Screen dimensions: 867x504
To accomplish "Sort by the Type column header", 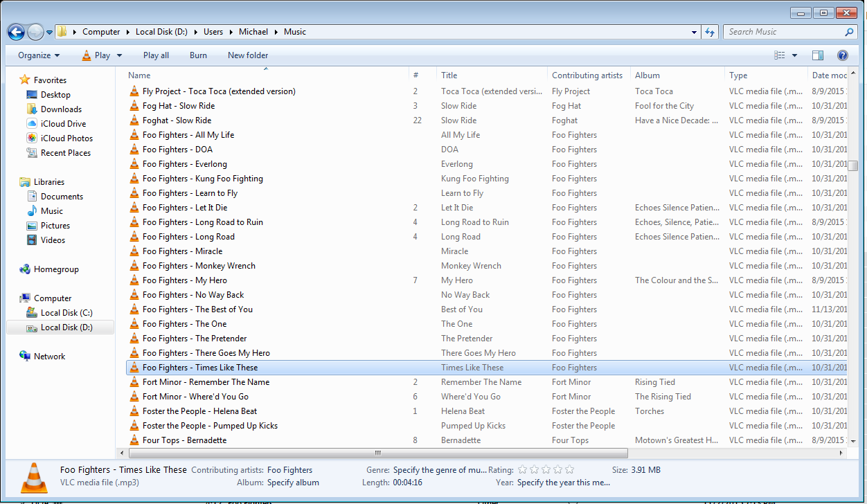I will [766, 75].
